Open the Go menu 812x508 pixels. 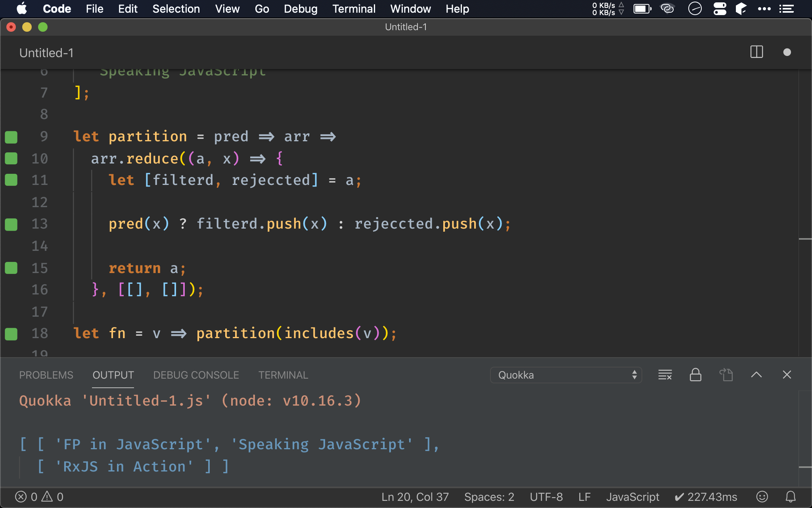coord(262,9)
